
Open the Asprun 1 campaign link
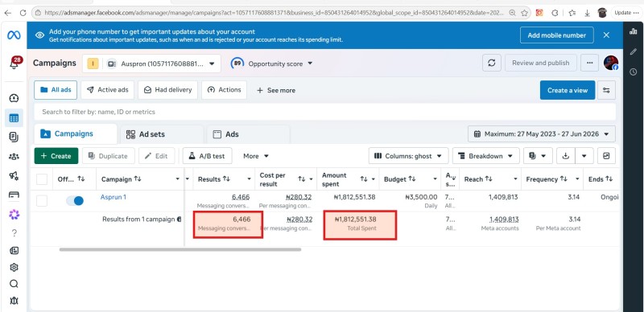(114, 197)
